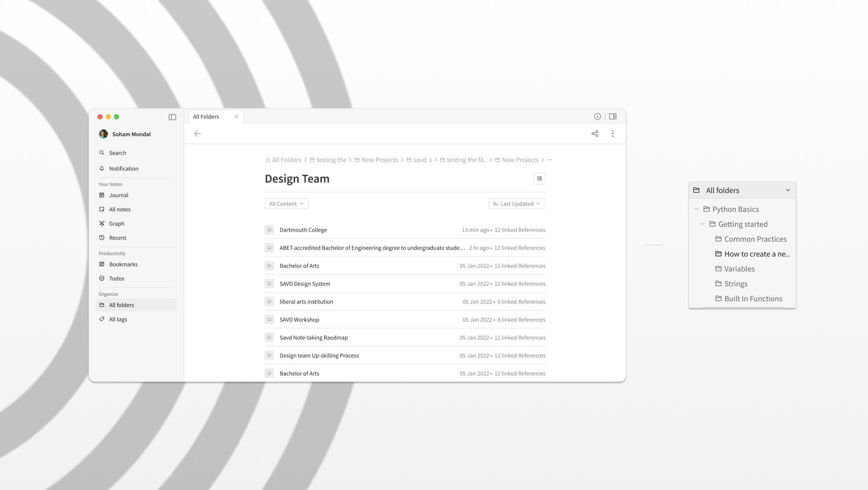Click the share icon in the toolbar

595,133
